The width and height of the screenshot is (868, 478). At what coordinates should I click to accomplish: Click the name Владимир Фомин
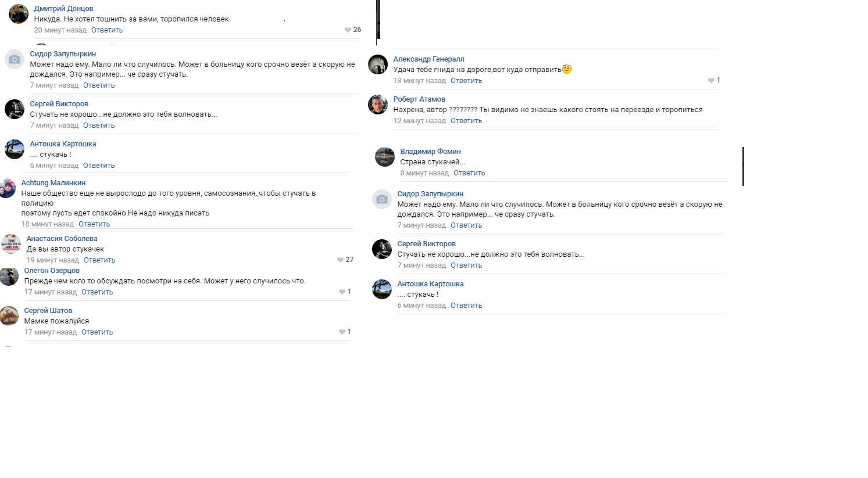430,152
